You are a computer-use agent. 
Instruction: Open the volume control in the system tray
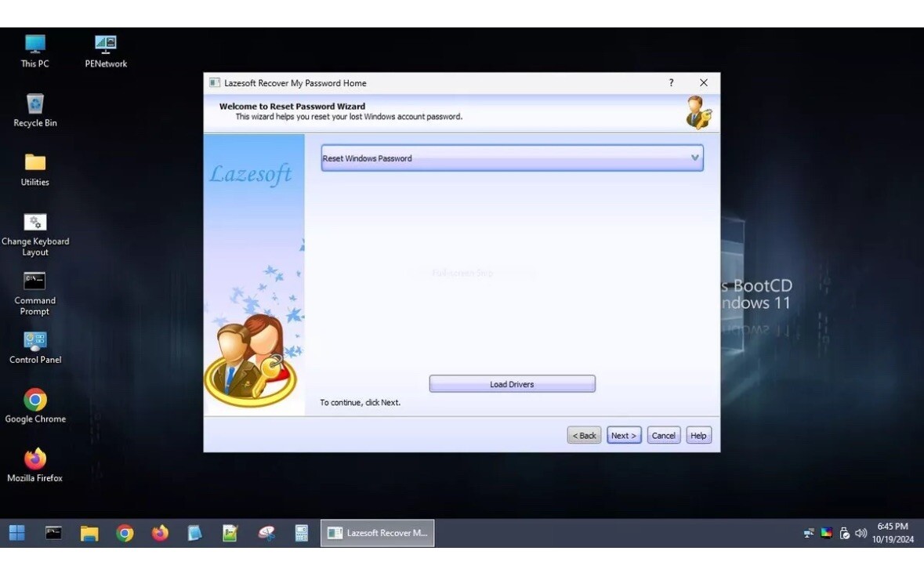pos(861,532)
